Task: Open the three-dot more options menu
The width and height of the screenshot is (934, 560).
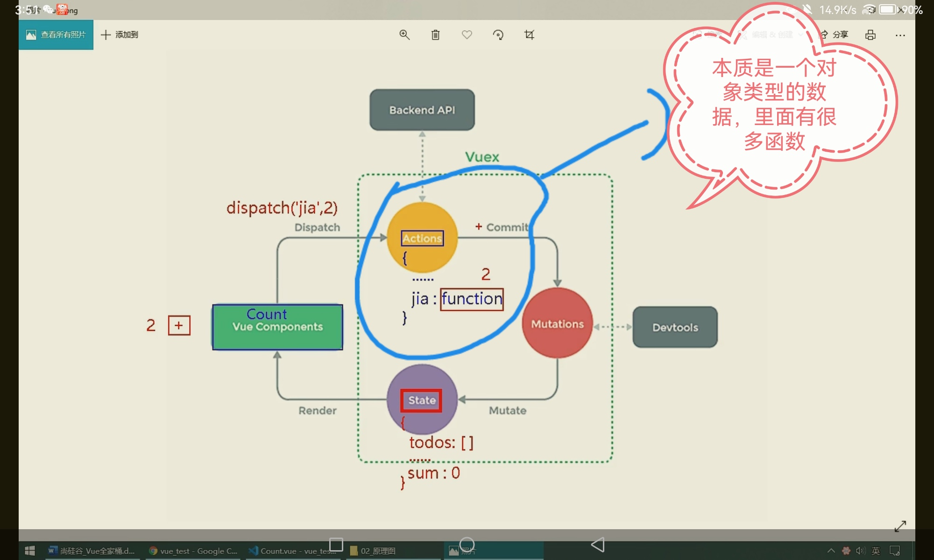Action: click(900, 35)
